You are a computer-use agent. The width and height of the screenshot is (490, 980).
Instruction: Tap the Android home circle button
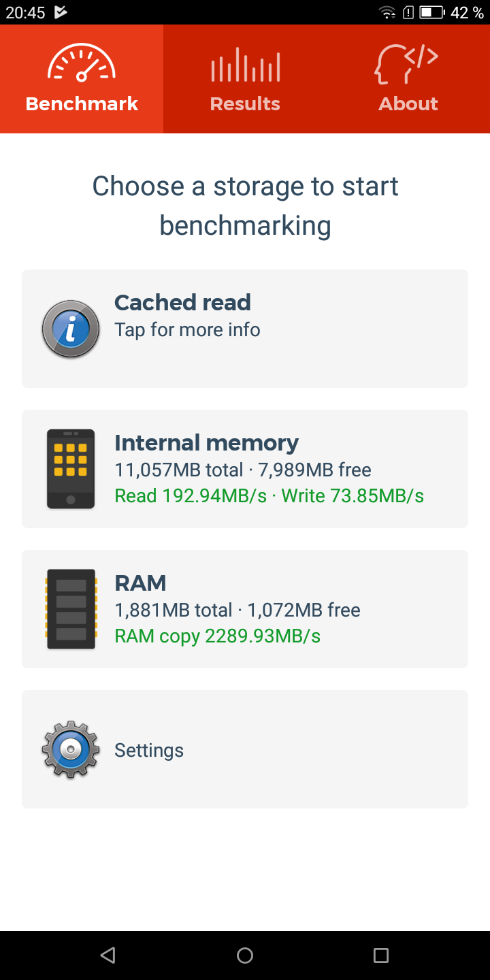pos(245,955)
